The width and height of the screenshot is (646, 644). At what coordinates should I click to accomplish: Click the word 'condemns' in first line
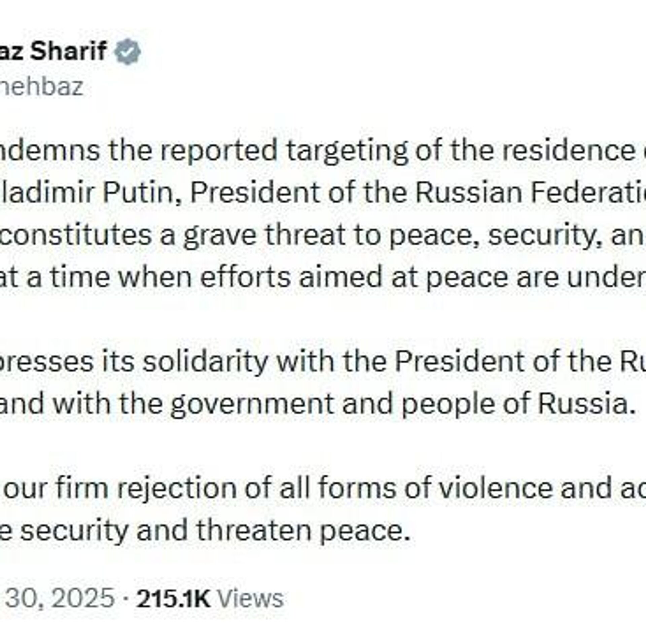50,151
